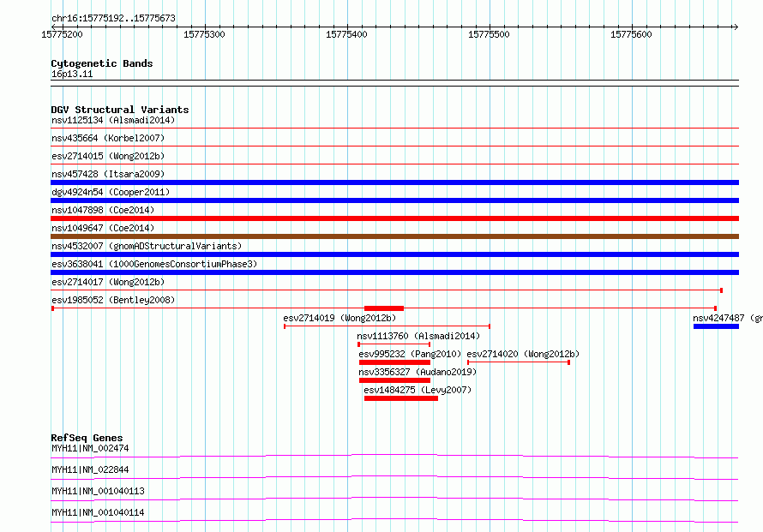
Task: Click the thin red esv2714020 line
Action: [x=518, y=362]
